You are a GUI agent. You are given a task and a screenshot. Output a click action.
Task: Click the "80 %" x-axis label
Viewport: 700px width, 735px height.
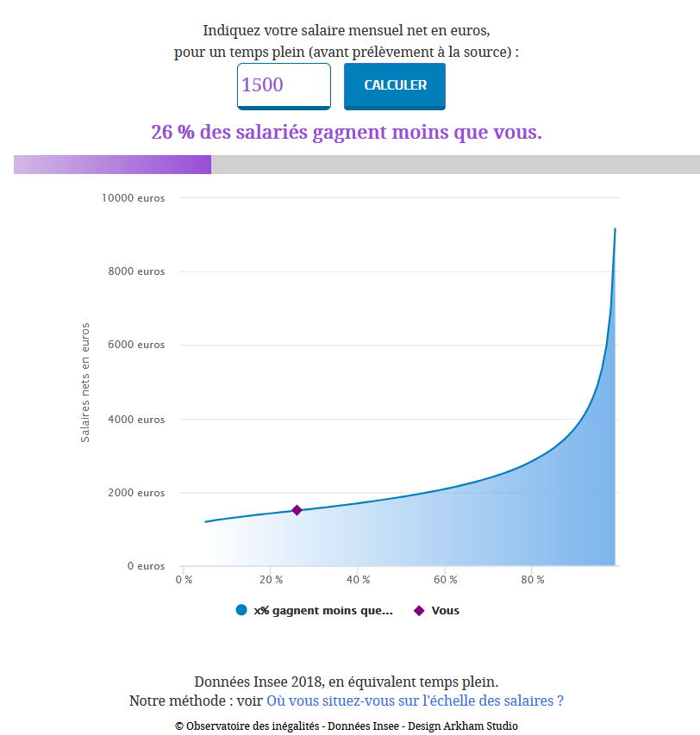[x=533, y=580]
